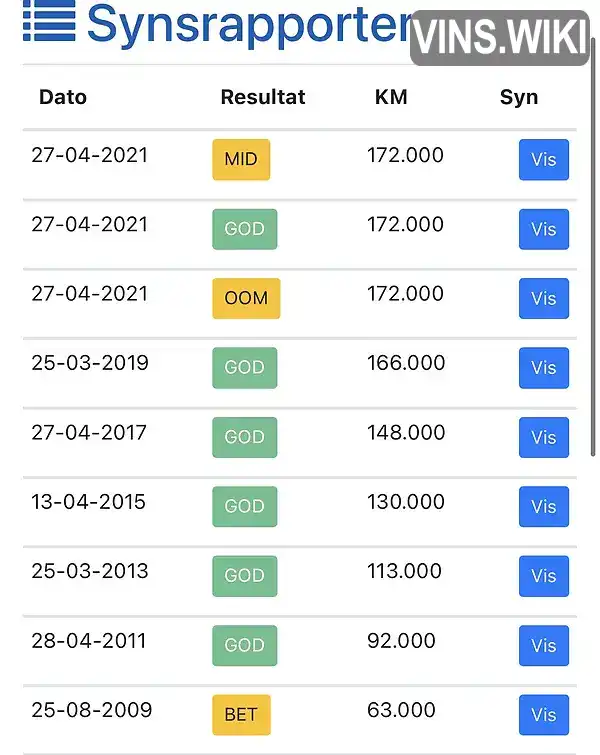Click the VINS.WIKI watermark logo
The width and height of the screenshot is (600, 755).
pos(500,38)
